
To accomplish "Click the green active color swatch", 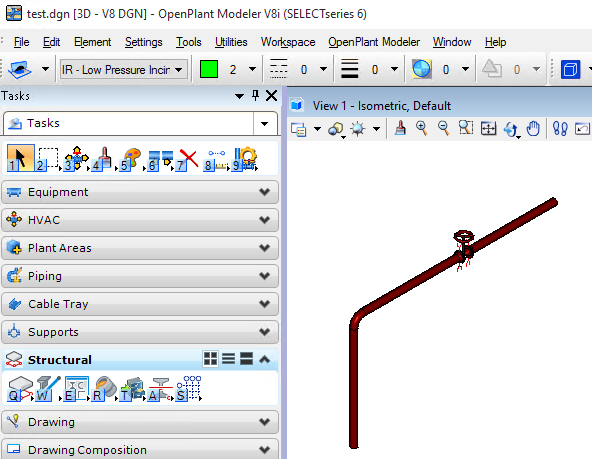I will (x=208, y=69).
